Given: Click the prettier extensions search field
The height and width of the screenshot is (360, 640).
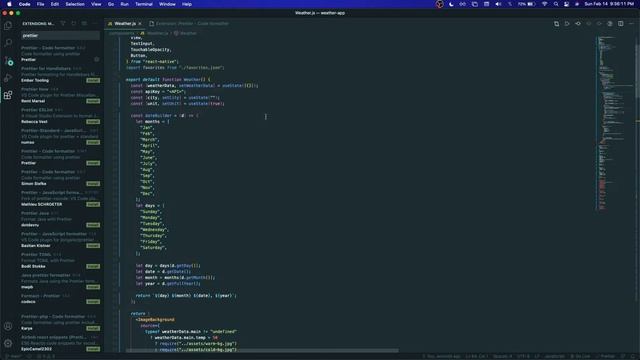Looking at the screenshot, I should (x=60, y=36).
